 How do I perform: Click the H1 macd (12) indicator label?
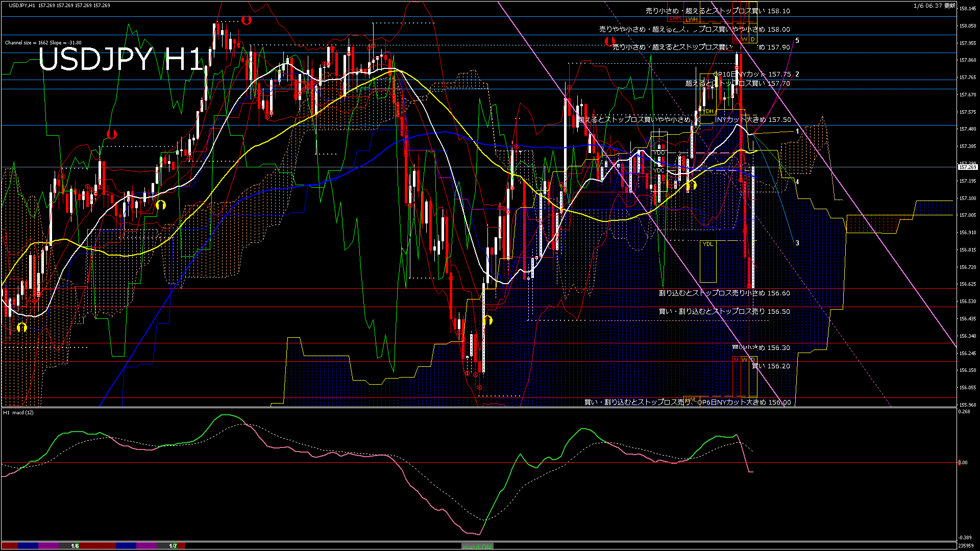tap(18, 412)
